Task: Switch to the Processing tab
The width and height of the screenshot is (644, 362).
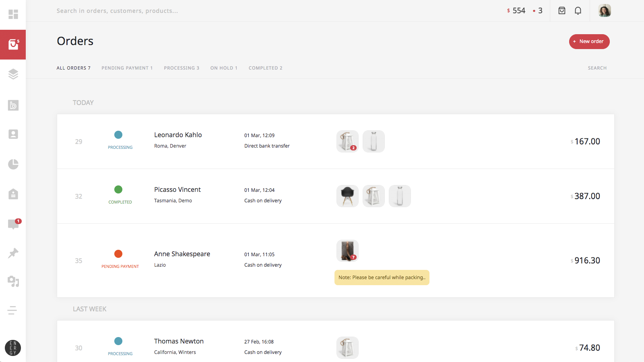Action: (x=182, y=68)
